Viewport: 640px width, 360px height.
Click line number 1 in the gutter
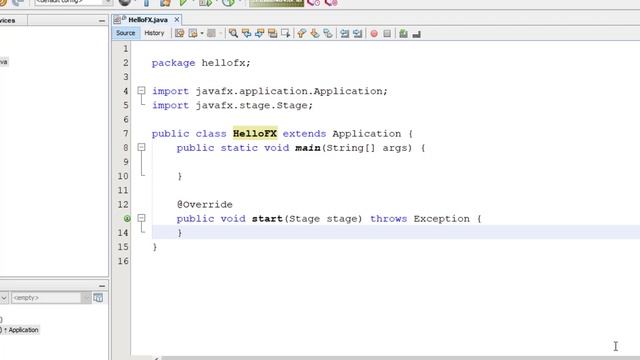(126, 49)
